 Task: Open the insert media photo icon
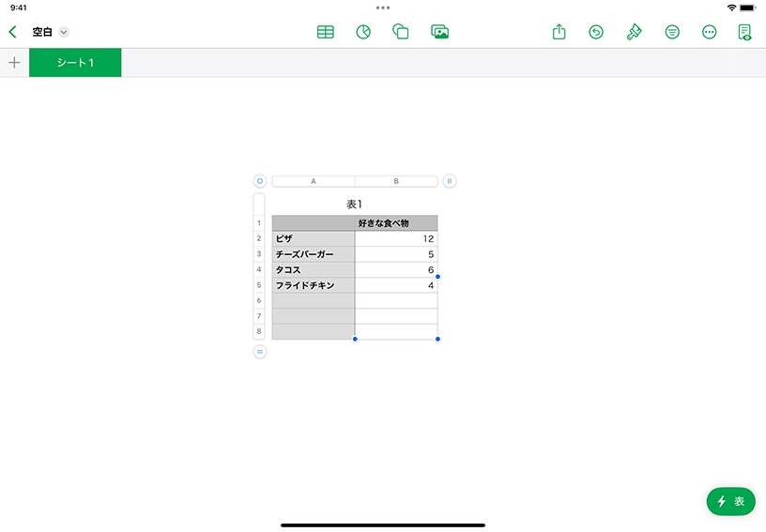[439, 32]
